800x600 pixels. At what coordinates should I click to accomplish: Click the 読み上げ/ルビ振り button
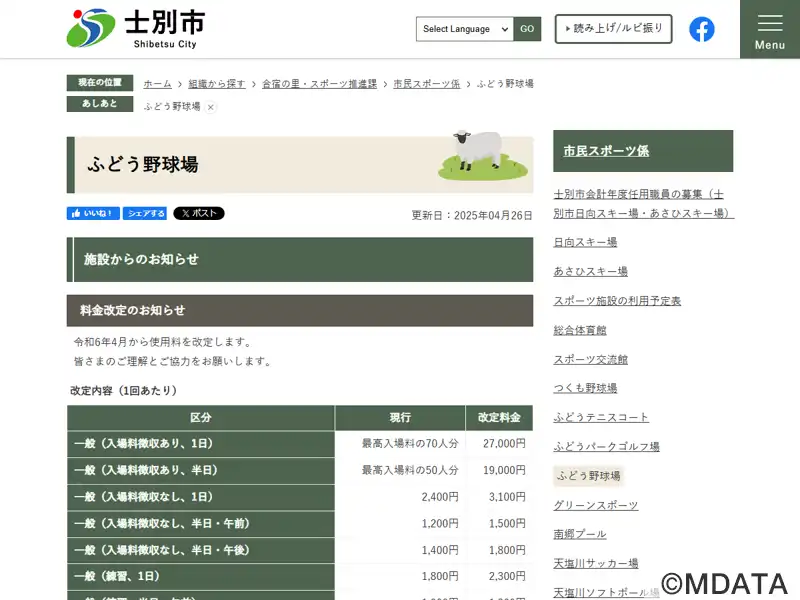tap(613, 29)
